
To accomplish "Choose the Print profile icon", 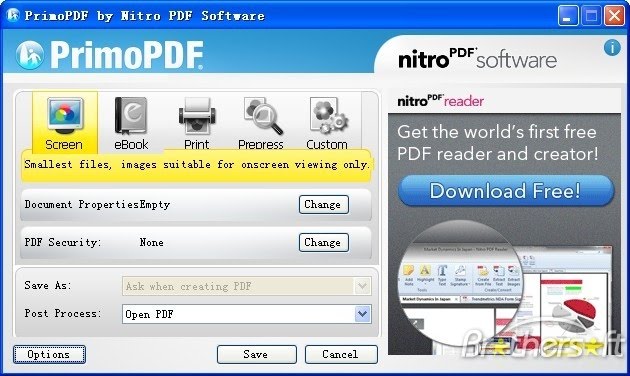I will tap(196, 123).
